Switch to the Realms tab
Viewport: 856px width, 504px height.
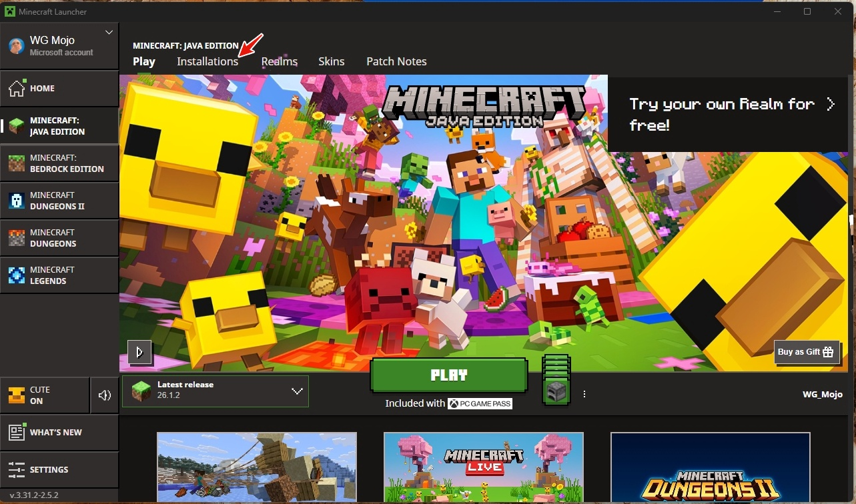coord(279,61)
